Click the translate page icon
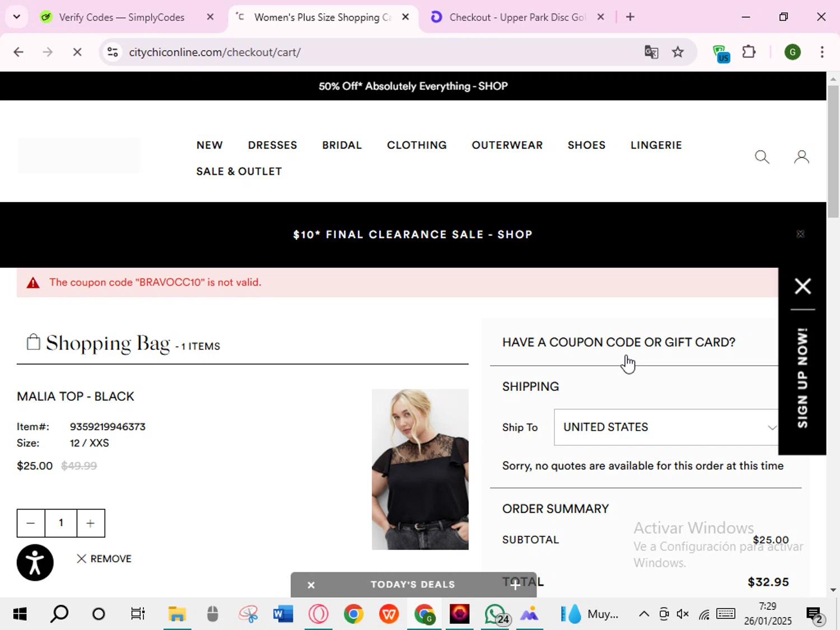840x630 pixels. [x=651, y=52]
